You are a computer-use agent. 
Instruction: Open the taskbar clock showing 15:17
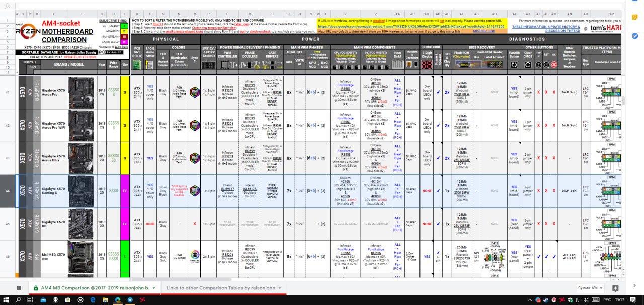point(621,299)
